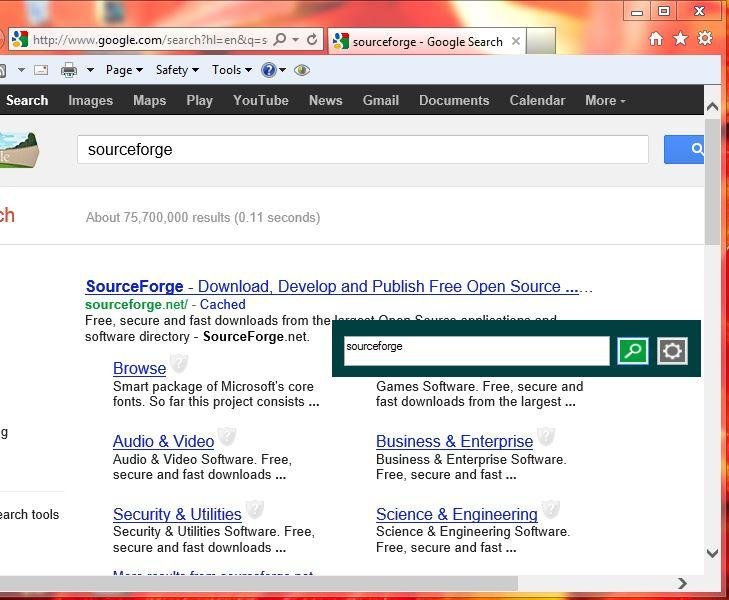Open the overlay gear settings button
This screenshot has width=729, height=600.
coord(672,351)
